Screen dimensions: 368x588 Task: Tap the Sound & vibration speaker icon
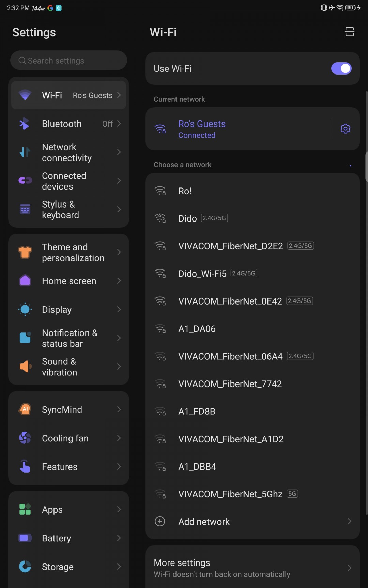pos(25,366)
